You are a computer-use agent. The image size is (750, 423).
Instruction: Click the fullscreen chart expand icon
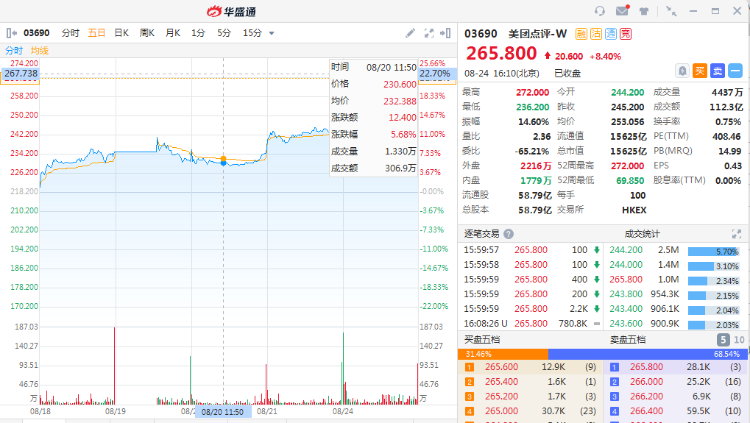coord(429,33)
